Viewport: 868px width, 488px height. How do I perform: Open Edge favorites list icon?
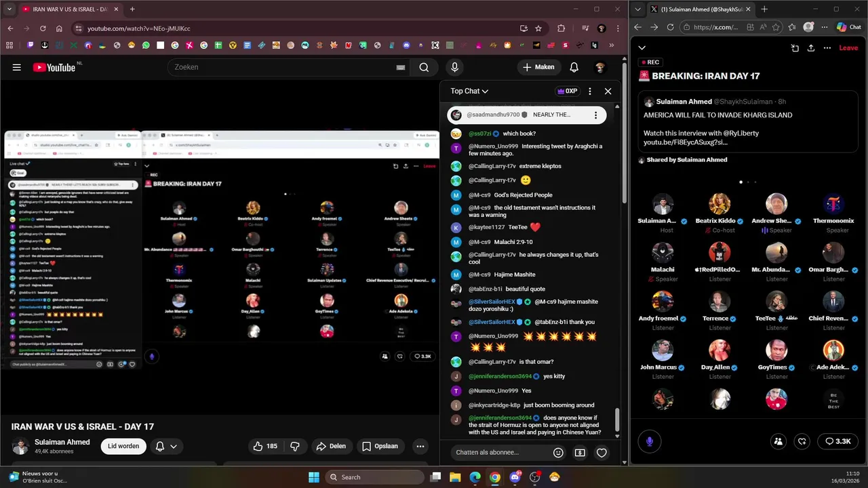pos(792,27)
